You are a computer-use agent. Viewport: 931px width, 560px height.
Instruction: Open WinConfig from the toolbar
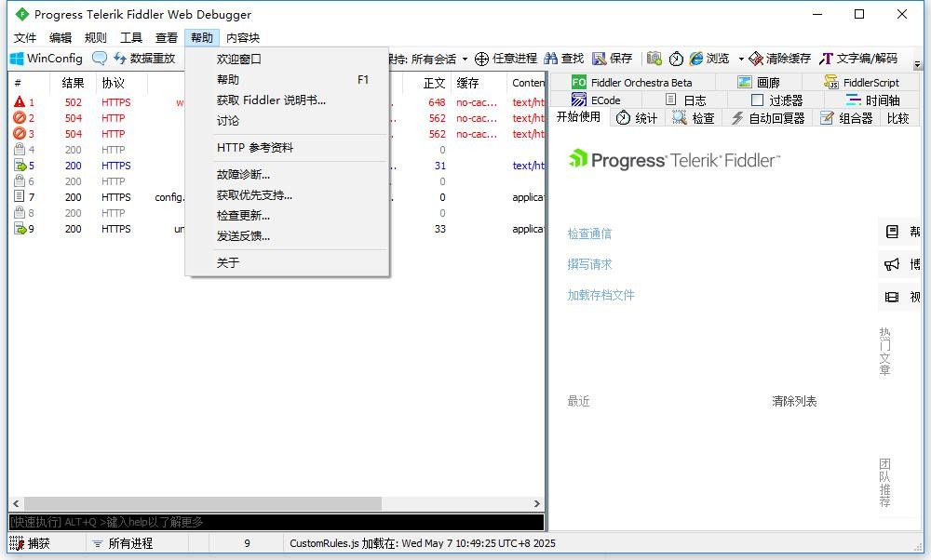(47, 58)
